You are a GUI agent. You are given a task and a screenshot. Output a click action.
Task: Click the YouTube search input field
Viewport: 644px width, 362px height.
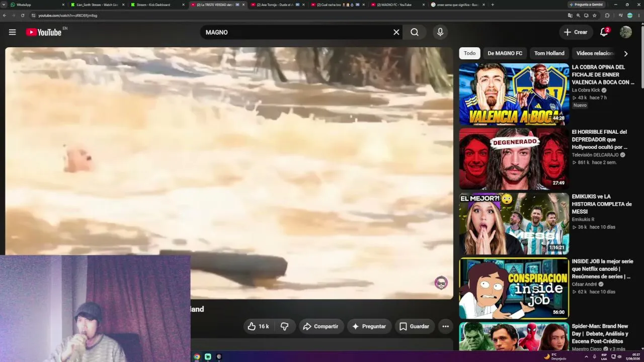point(297,32)
